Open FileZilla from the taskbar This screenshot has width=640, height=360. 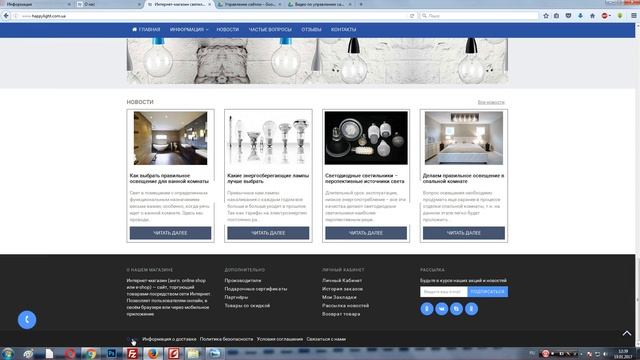coord(132,353)
